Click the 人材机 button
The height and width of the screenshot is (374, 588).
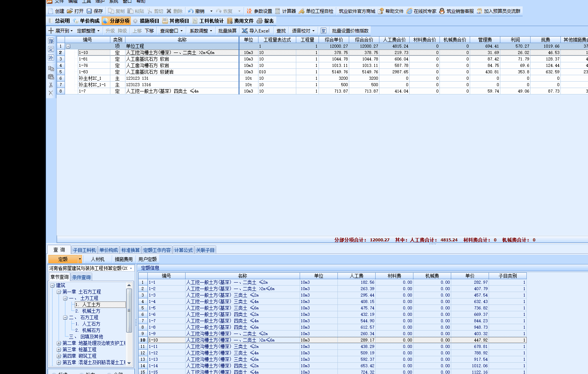click(x=97, y=259)
